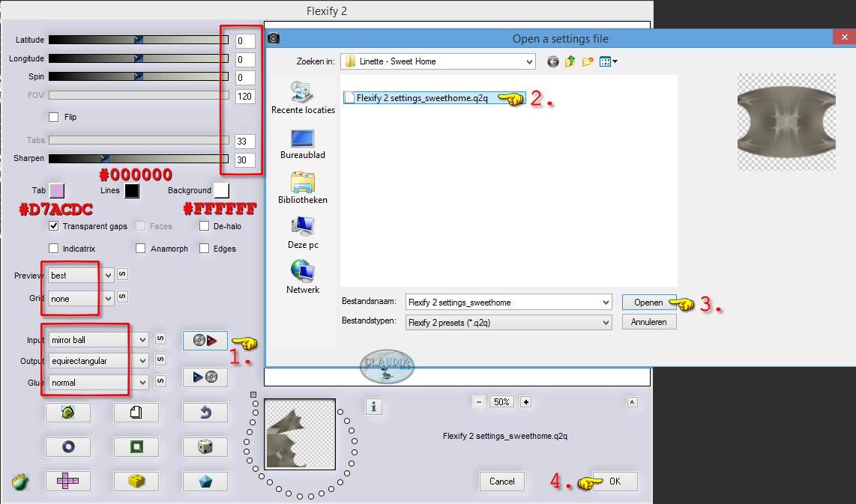Open the Input projection dropdown
856x504 pixels.
[x=98, y=340]
